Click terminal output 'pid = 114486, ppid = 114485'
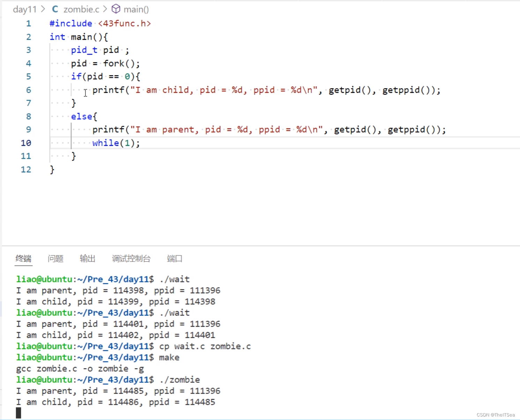The height and width of the screenshot is (420, 520). coord(146,402)
